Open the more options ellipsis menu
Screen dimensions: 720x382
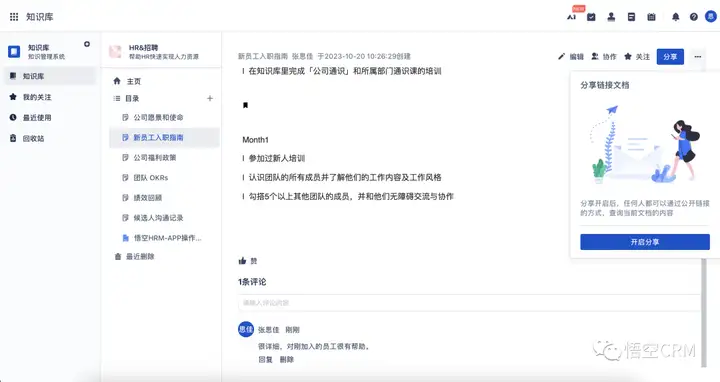point(698,56)
